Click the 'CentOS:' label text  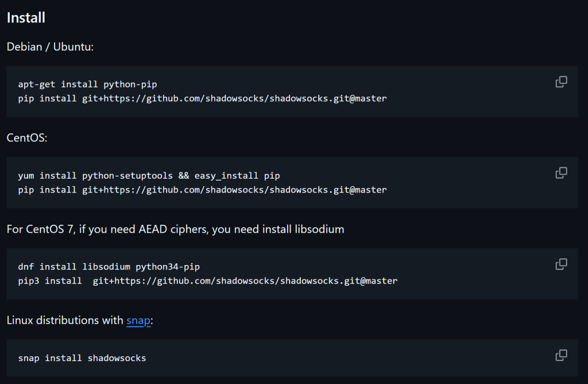pyautogui.click(x=27, y=138)
